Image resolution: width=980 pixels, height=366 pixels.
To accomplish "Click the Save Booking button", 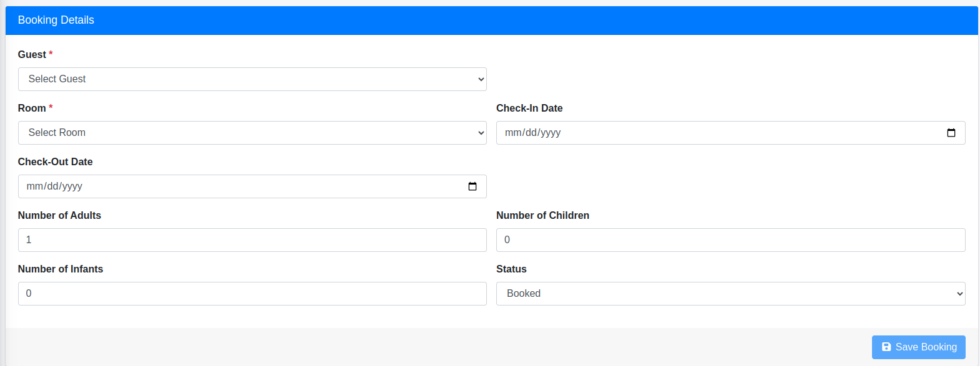I will pyautogui.click(x=919, y=347).
